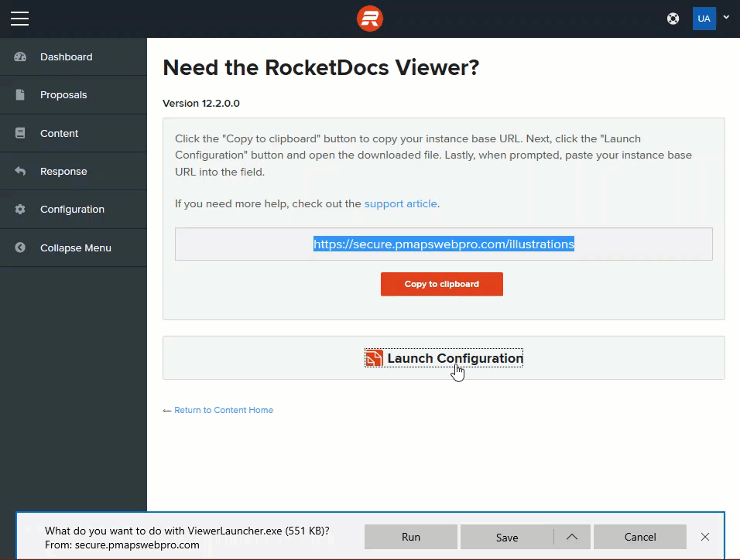The width and height of the screenshot is (740, 560).
Task: Click the RocketDocs logo
Action: 369,19
